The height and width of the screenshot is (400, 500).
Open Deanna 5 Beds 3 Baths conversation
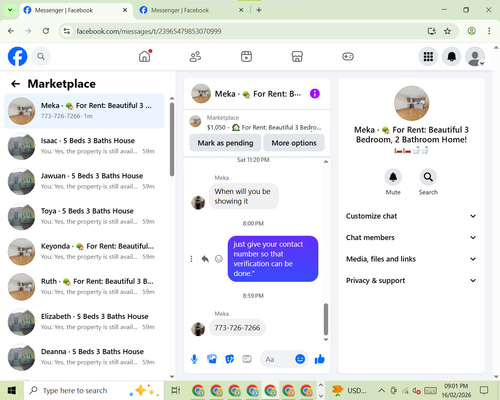tap(84, 357)
